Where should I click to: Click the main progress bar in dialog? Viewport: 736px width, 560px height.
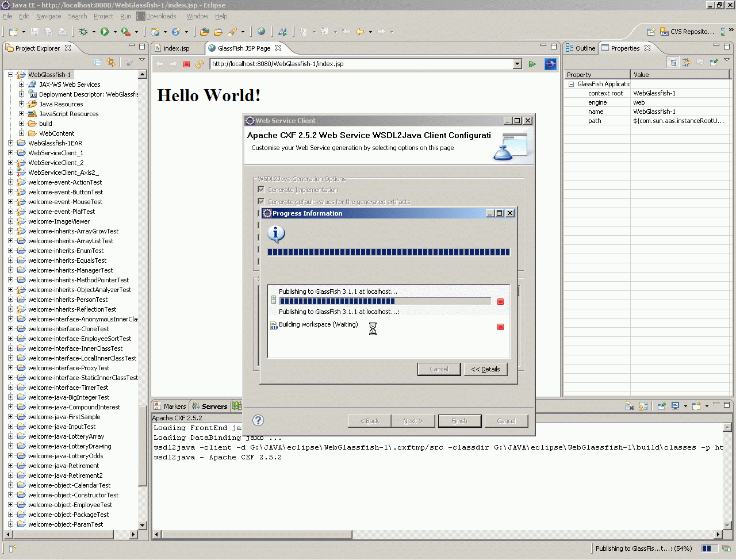click(388, 252)
